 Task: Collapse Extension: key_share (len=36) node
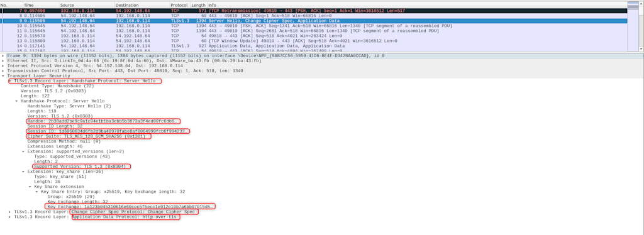(23, 172)
